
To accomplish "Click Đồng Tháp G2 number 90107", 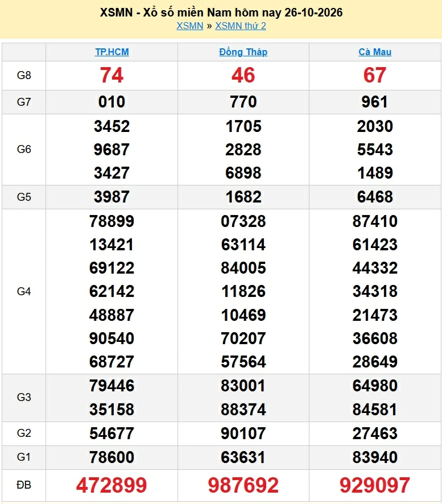I will (x=243, y=433).
